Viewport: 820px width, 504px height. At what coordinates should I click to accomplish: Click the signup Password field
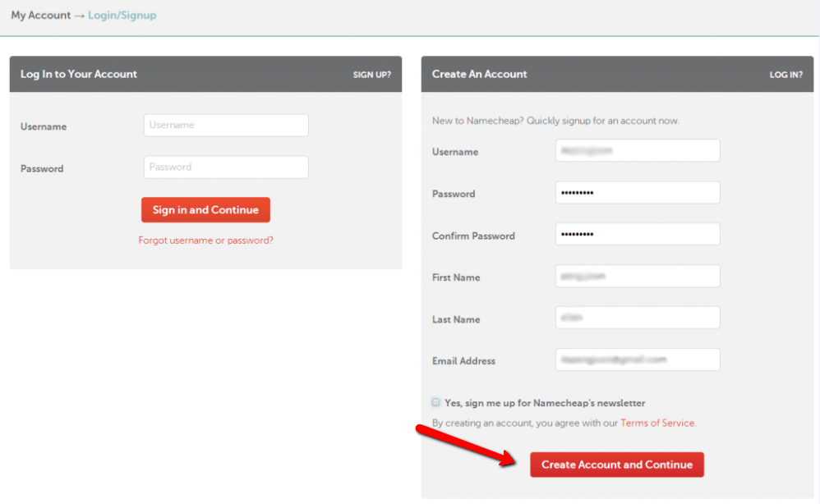638,193
